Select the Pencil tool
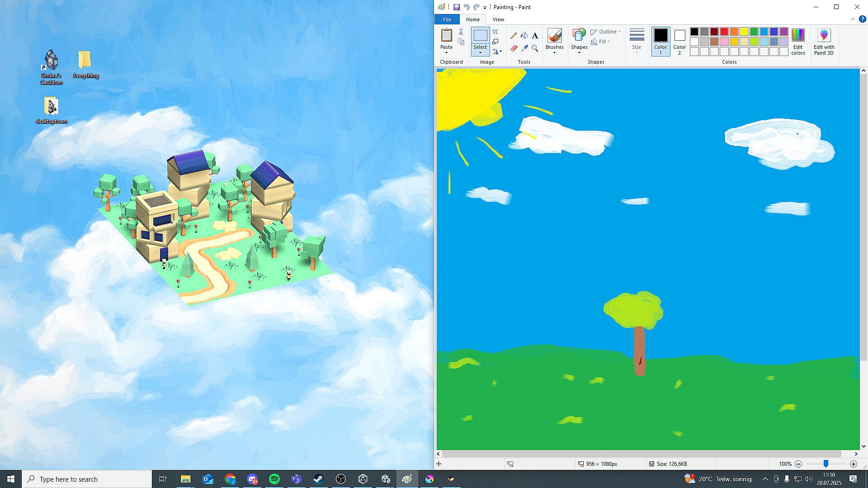This screenshot has height=488, width=868. tap(514, 36)
